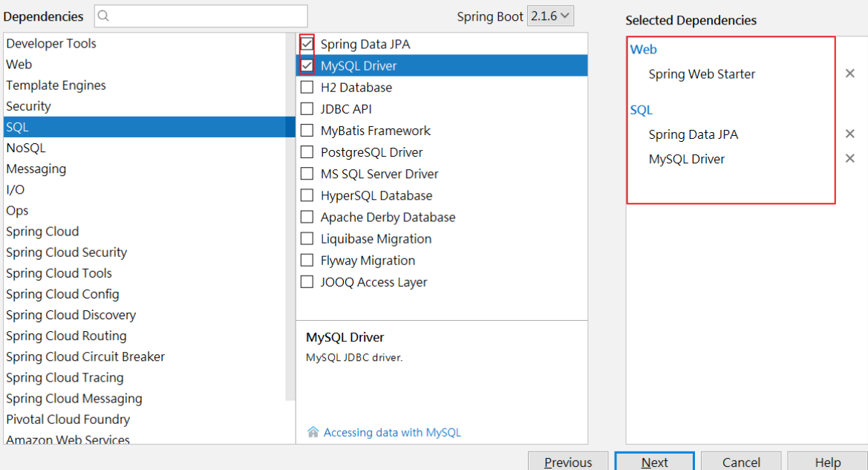868x470 pixels.
Task: Enable PostgreSQL Driver checkbox
Action: pos(307,151)
